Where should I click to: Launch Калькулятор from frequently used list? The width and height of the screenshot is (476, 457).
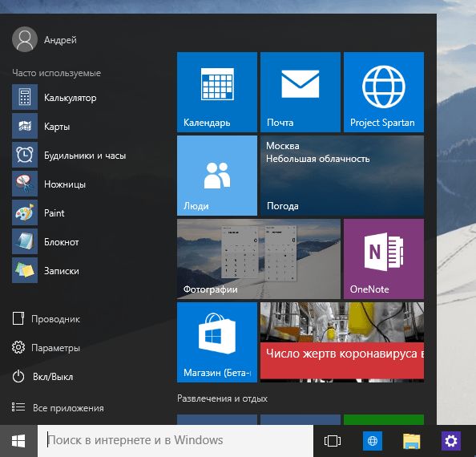(x=54, y=97)
